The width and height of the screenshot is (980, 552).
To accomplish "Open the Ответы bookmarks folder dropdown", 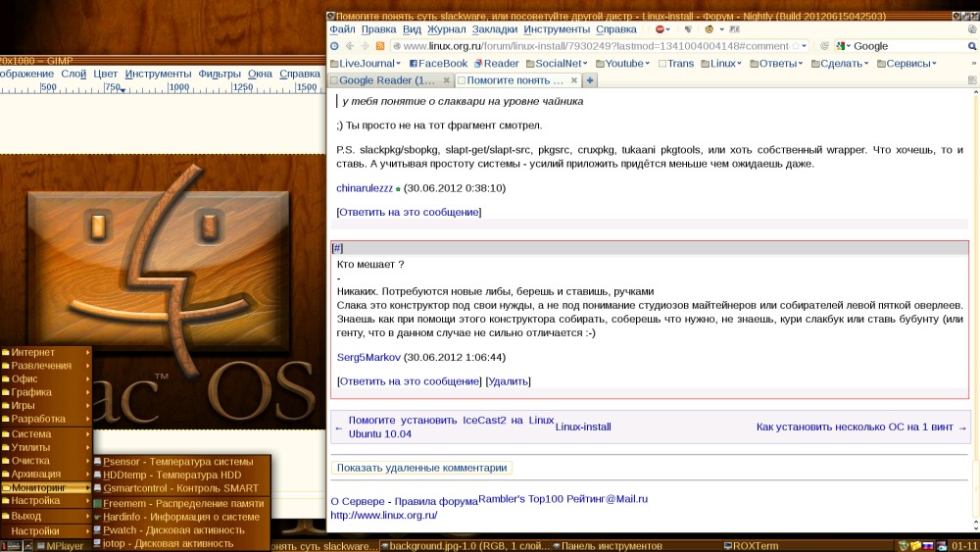I will pos(776,63).
